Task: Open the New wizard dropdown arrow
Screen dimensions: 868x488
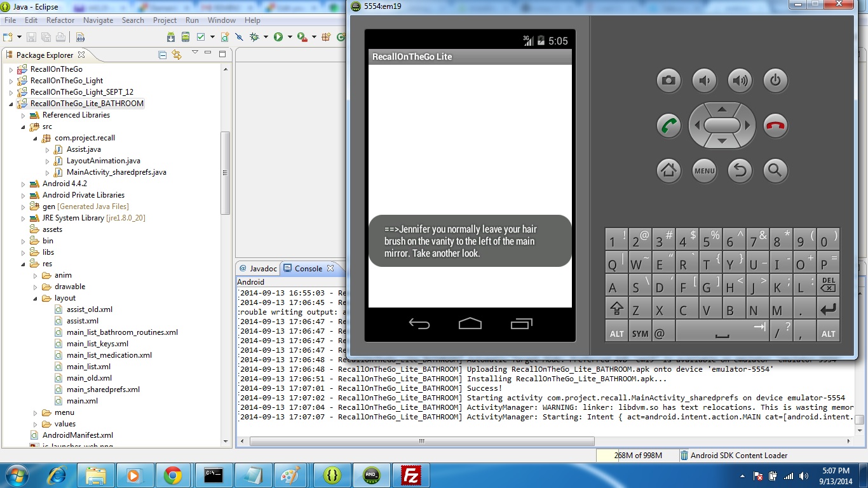Action: [x=19, y=37]
